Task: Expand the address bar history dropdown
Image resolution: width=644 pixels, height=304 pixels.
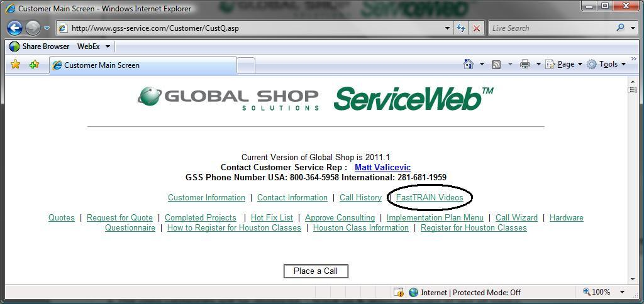Action: pyautogui.click(x=448, y=28)
